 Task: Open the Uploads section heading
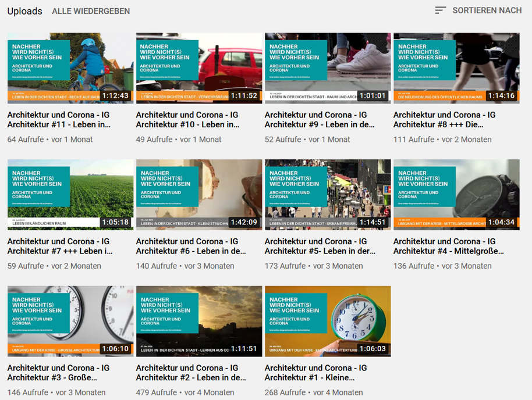pos(24,11)
